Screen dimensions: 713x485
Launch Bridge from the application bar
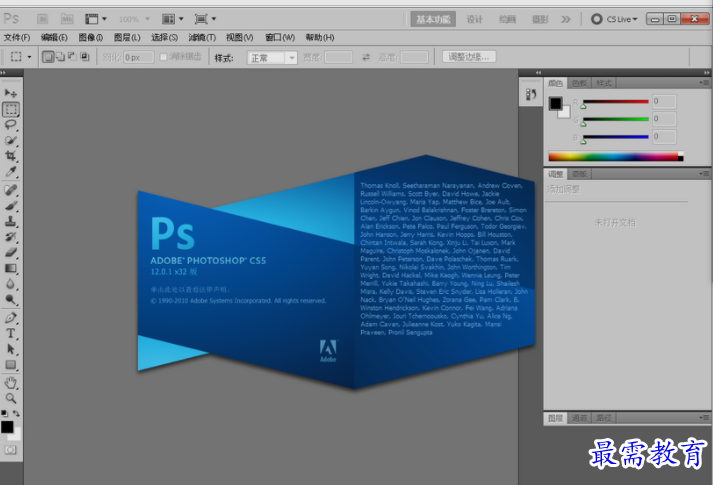[x=42, y=19]
